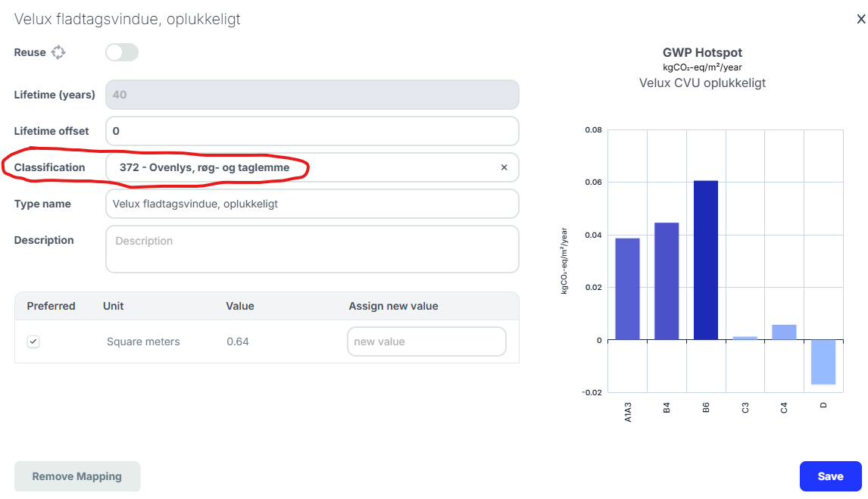The height and width of the screenshot is (499, 868).
Task: Click the Reuse recycle icon
Action: tap(58, 52)
